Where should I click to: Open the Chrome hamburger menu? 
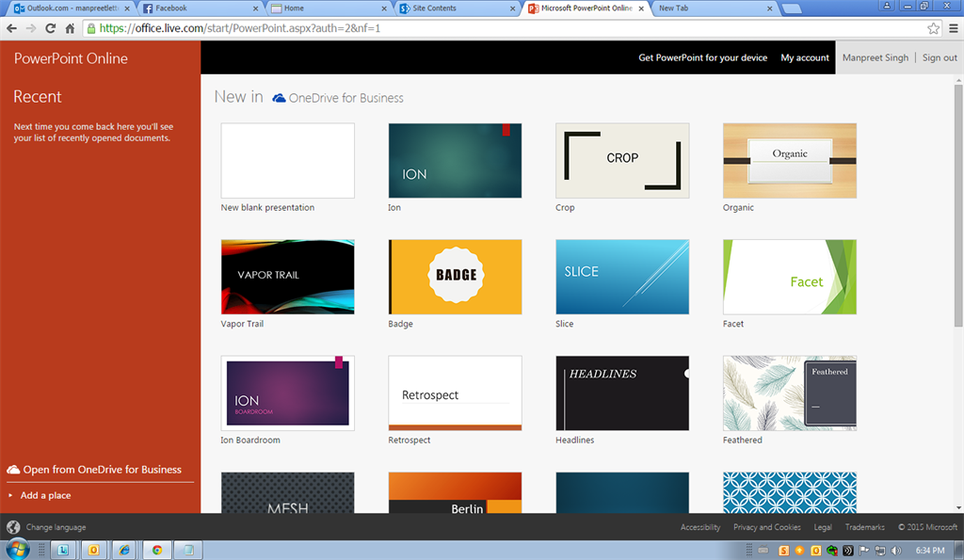954,28
